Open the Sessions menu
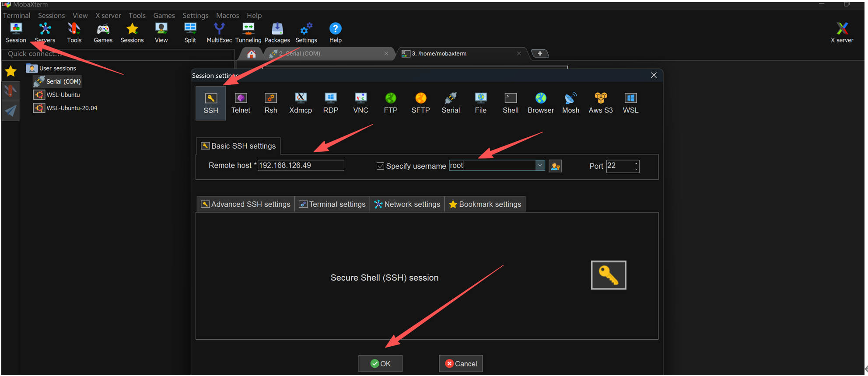The width and height of the screenshot is (868, 376). 51,15
